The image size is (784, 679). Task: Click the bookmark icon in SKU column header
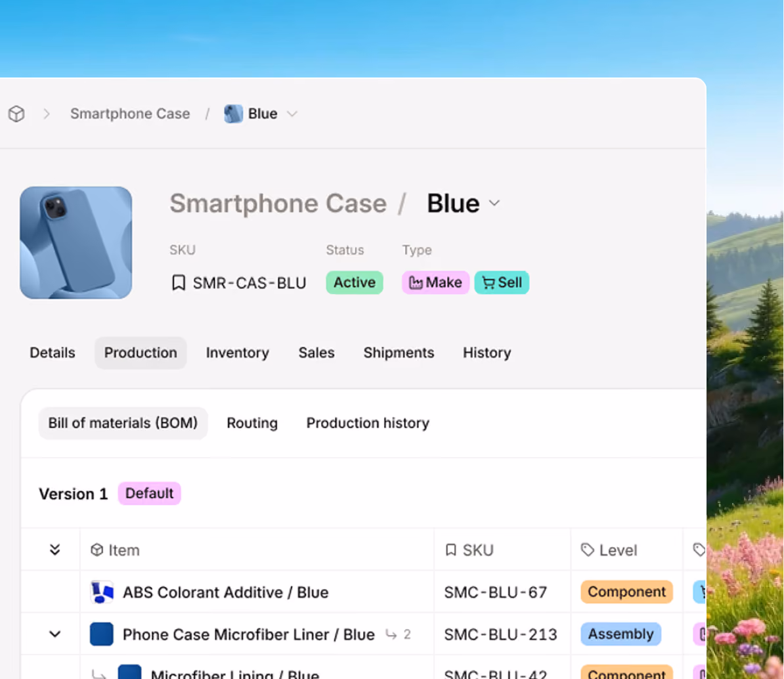click(451, 550)
